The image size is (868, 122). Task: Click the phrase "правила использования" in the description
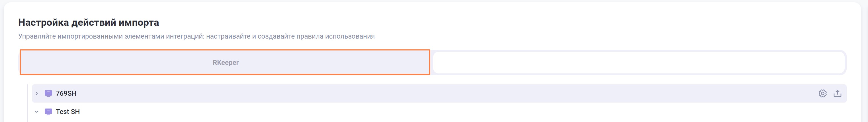click(335, 36)
